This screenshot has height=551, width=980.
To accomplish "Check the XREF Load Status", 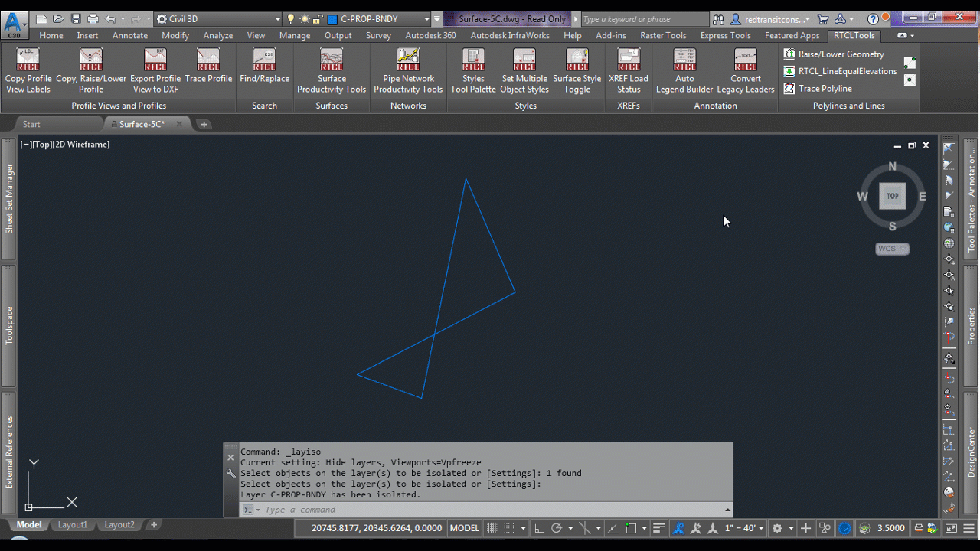I will point(628,69).
